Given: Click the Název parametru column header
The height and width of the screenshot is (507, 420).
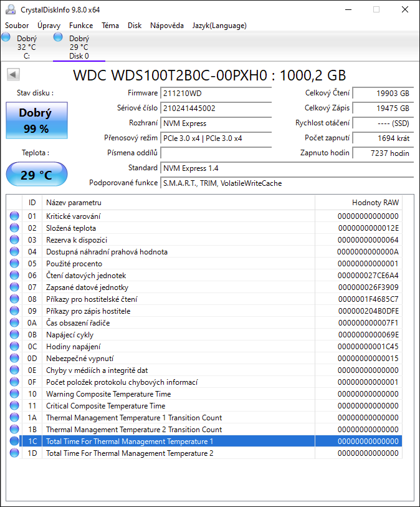Looking at the screenshot, I should click(178, 203).
